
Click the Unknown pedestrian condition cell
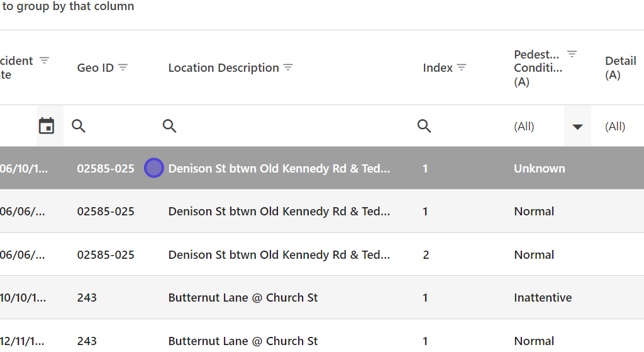click(x=539, y=169)
